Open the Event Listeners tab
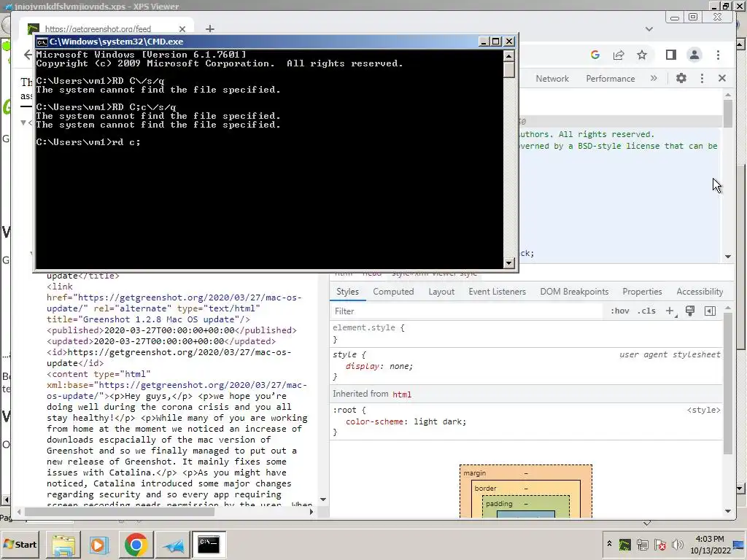Screen dimensions: 747x560 pyautogui.click(x=497, y=292)
